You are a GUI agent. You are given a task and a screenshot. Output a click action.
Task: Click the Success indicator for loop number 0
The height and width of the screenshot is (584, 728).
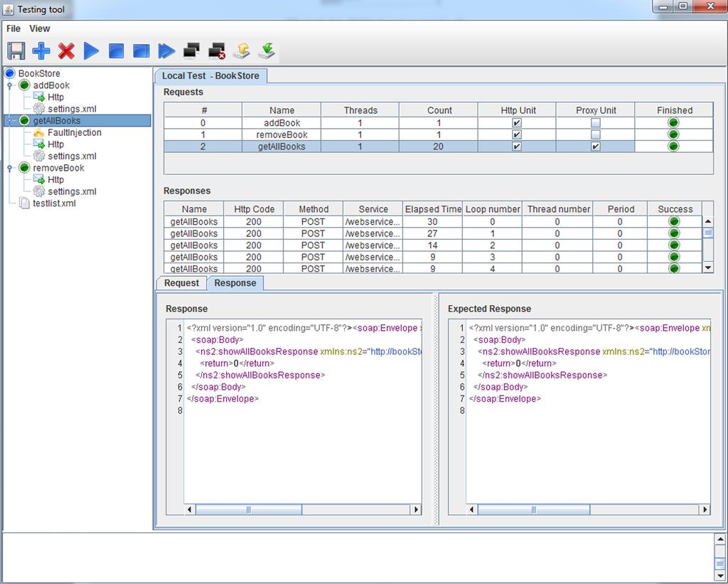coord(674,222)
